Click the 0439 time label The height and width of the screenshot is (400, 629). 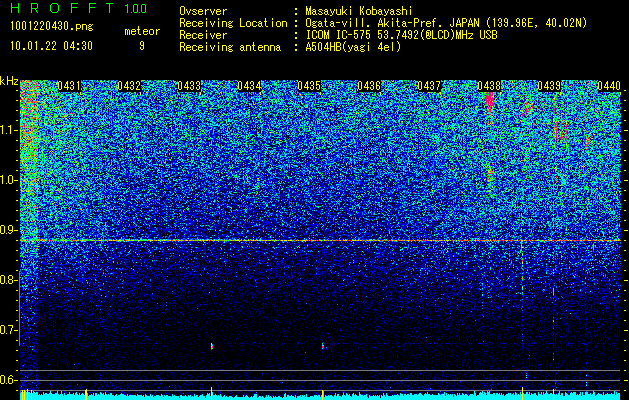[x=549, y=86]
